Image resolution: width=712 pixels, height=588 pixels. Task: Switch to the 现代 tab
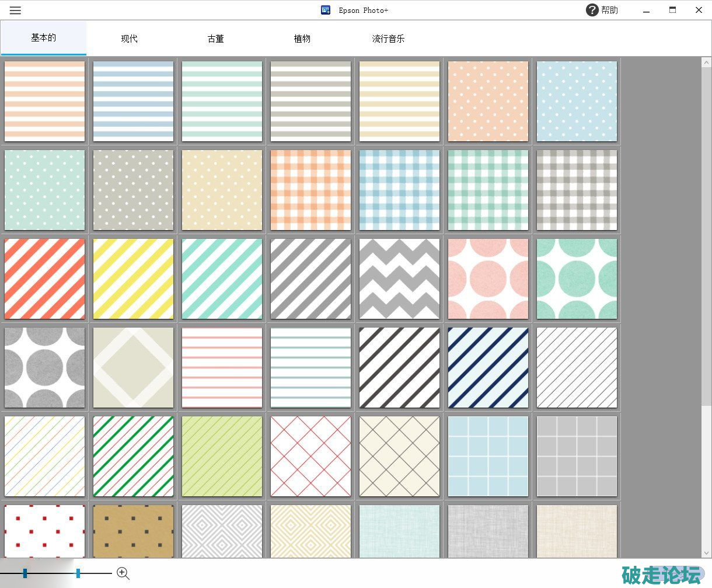[x=130, y=39]
